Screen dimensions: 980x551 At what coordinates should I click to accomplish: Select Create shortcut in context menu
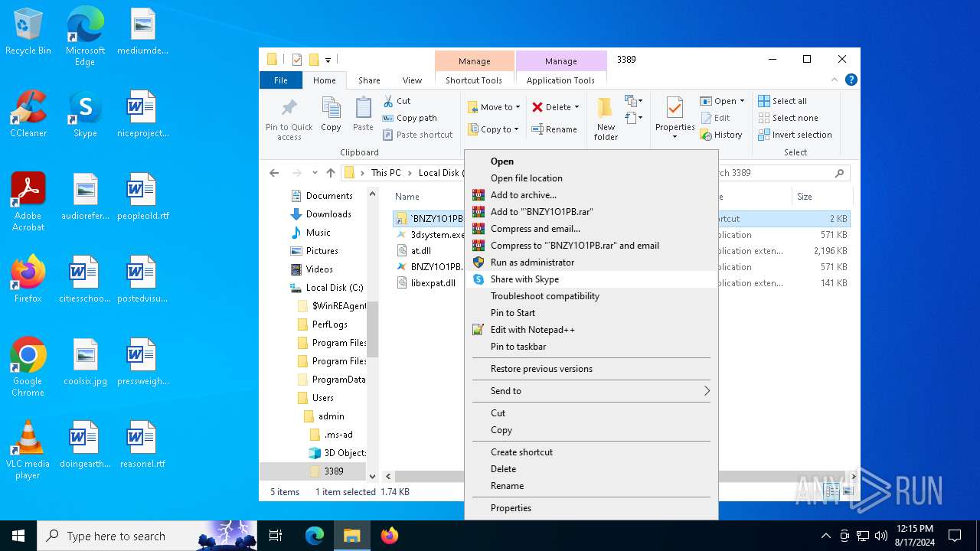click(x=591, y=452)
